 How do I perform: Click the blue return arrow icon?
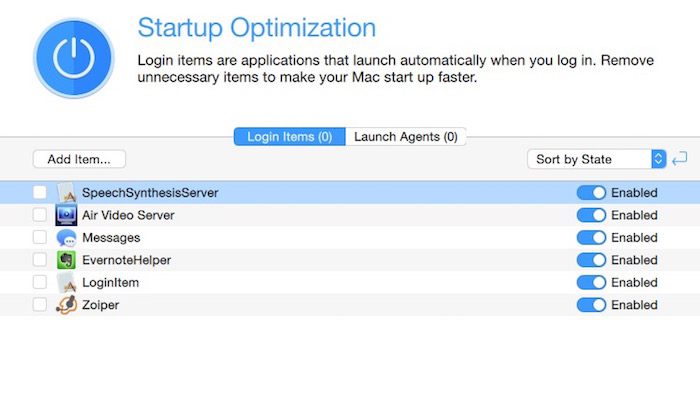(x=680, y=159)
